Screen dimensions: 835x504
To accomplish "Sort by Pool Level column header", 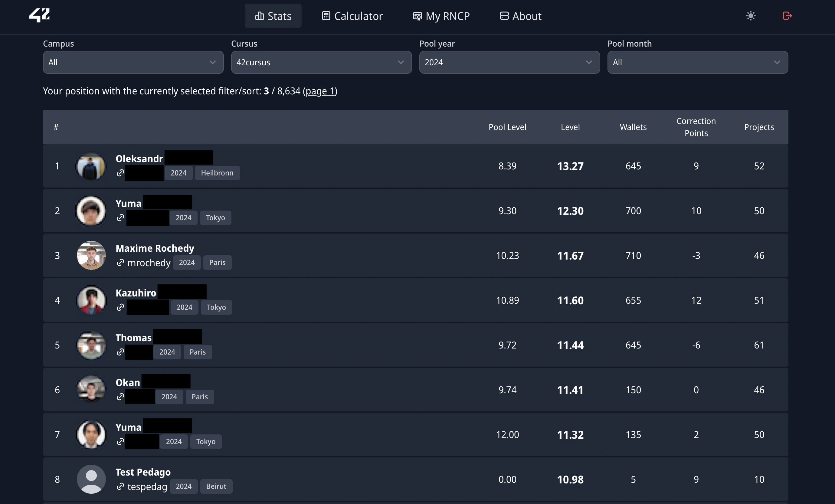I will click(x=507, y=127).
